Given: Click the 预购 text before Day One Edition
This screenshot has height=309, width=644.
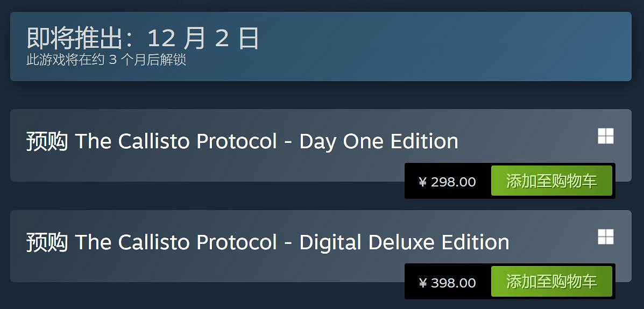Looking at the screenshot, I should point(47,141).
